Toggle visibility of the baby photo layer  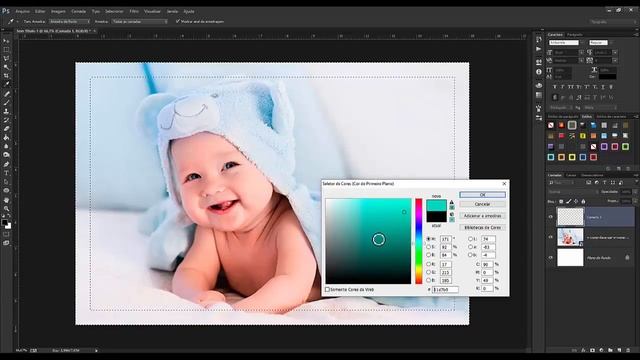[551, 237]
